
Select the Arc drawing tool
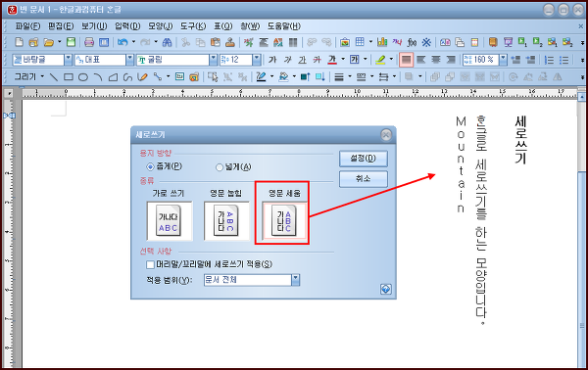pyautogui.click(x=98, y=77)
